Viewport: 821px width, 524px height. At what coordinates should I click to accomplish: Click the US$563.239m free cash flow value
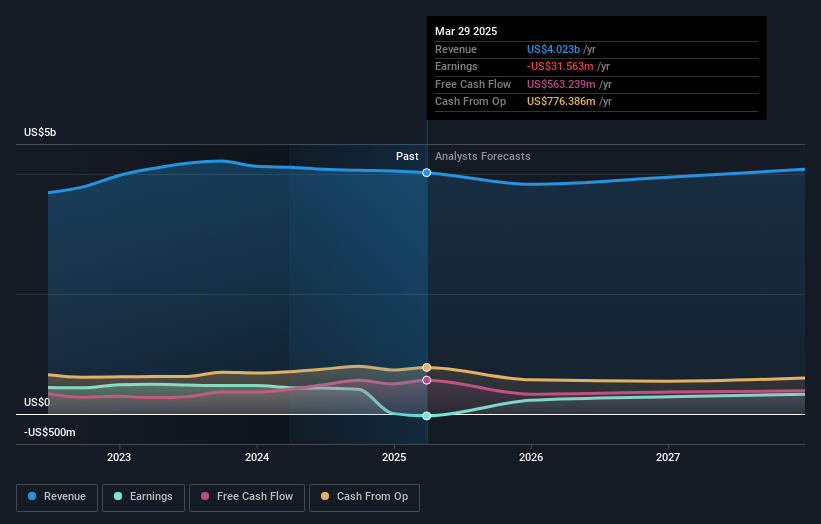561,84
